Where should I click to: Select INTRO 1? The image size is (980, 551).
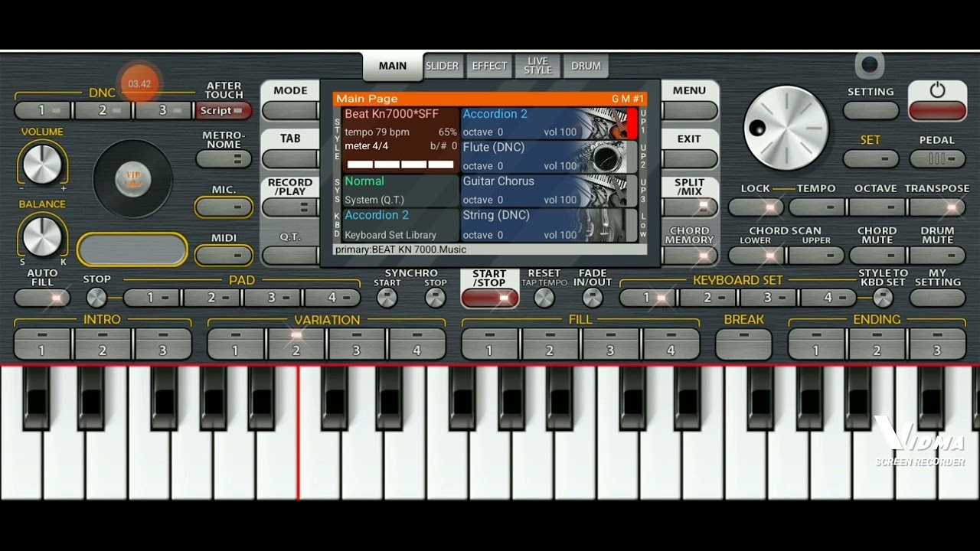point(43,344)
